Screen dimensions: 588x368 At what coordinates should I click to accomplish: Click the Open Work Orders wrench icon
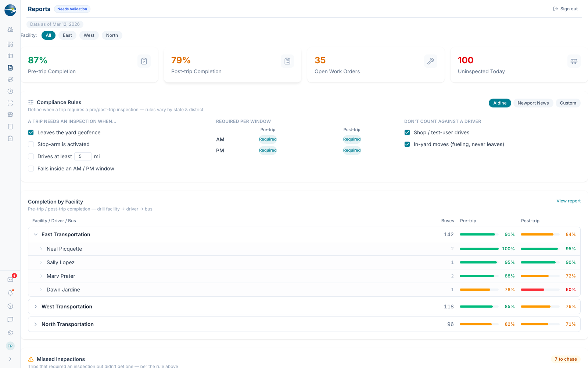431,61
